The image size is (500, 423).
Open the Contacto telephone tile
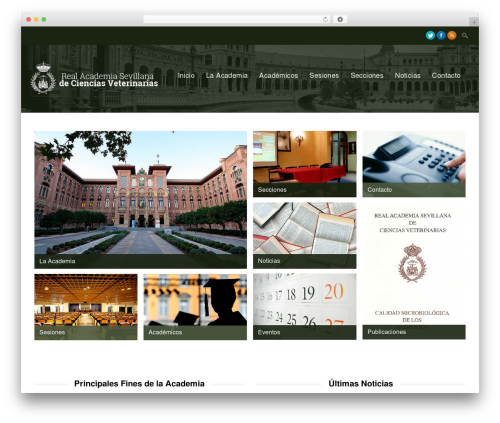tap(414, 164)
